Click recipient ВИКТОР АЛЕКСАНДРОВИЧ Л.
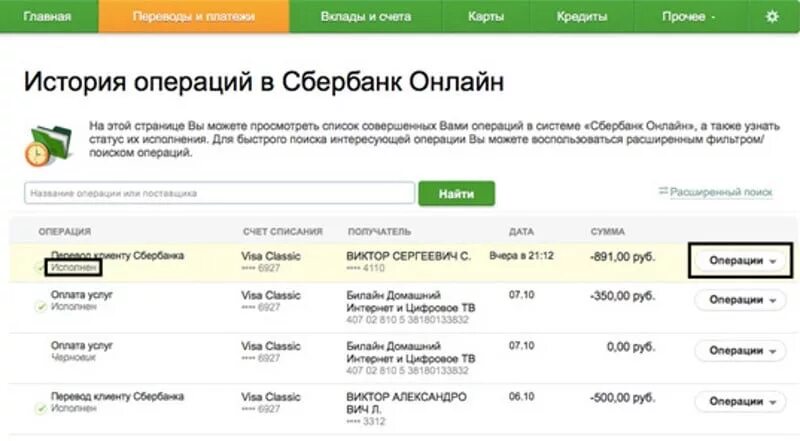 point(406,403)
